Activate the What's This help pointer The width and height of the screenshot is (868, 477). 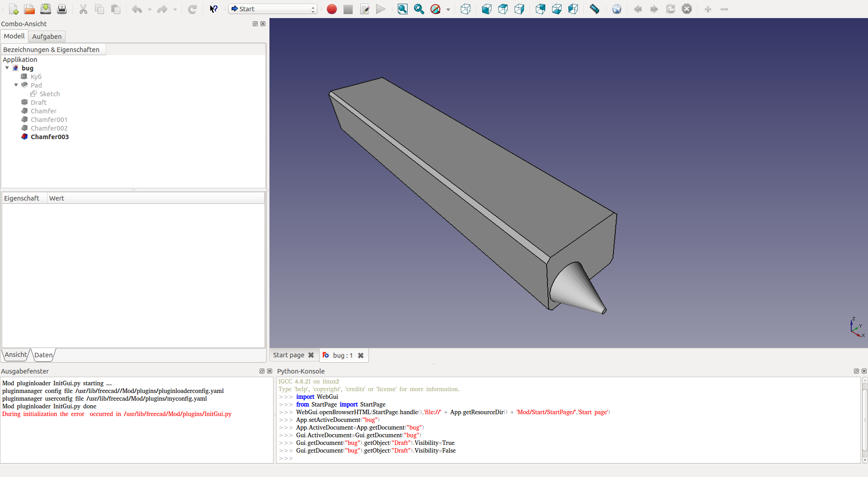(x=214, y=9)
